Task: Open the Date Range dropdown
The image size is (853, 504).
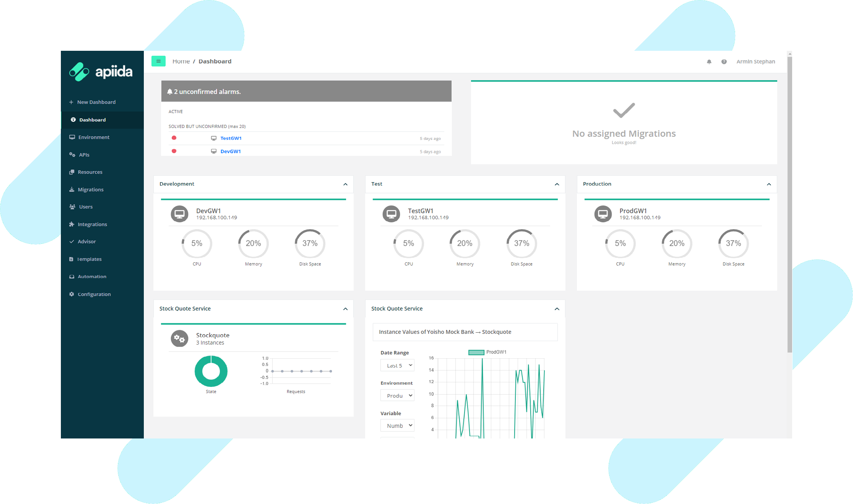Action: [x=397, y=365]
